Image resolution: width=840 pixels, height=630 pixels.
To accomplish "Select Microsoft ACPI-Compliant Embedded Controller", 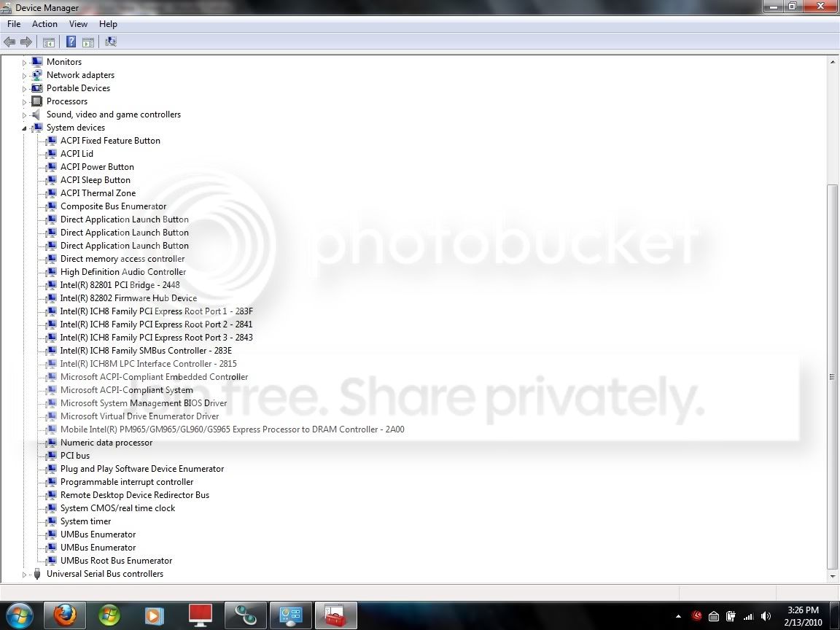I will point(155,377).
